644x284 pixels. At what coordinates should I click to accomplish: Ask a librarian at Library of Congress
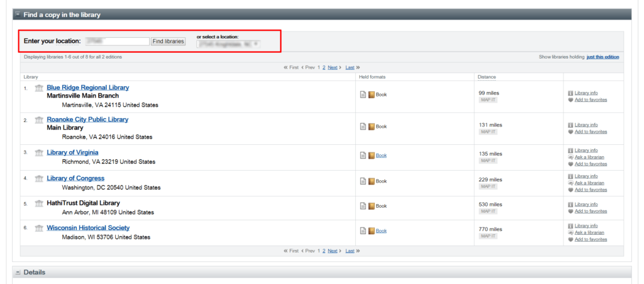point(589,183)
